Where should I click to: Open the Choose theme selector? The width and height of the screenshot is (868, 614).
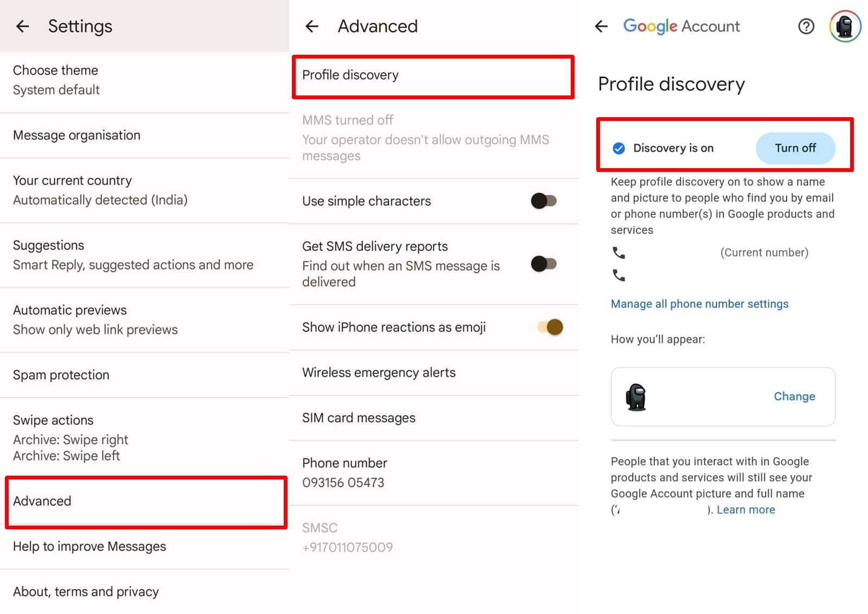pos(55,79)
